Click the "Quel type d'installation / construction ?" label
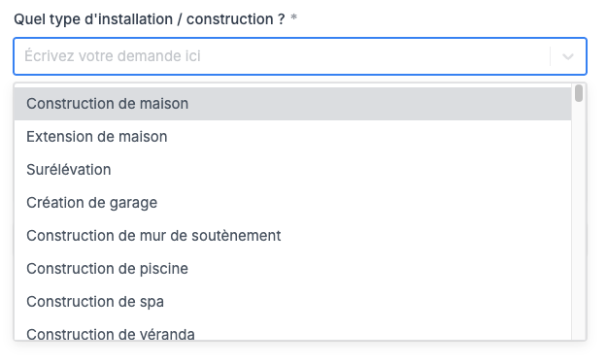 [x=150, y=19]
